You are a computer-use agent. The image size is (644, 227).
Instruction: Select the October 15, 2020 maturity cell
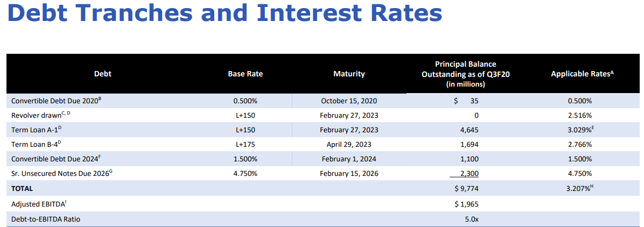click(349, 101)
